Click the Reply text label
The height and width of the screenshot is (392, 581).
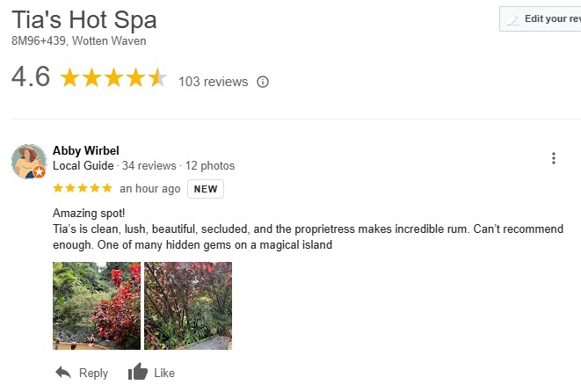(x=93, y=374)
